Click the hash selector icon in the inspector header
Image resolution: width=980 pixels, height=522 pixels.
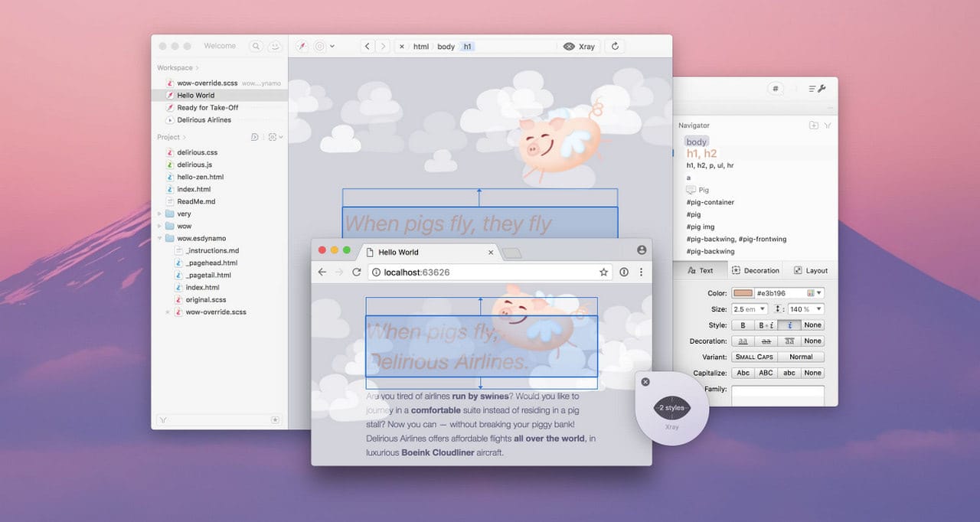pyautogui.click(x=776, y=89)
